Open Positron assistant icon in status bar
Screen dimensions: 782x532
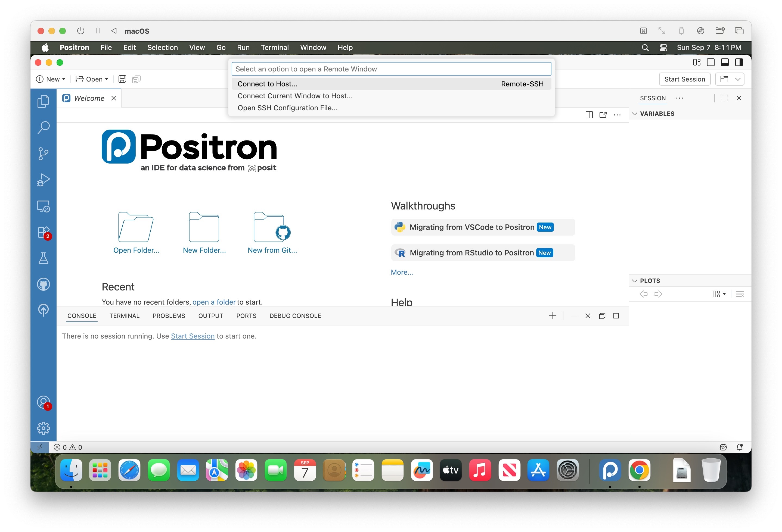(x=723, y=447)
